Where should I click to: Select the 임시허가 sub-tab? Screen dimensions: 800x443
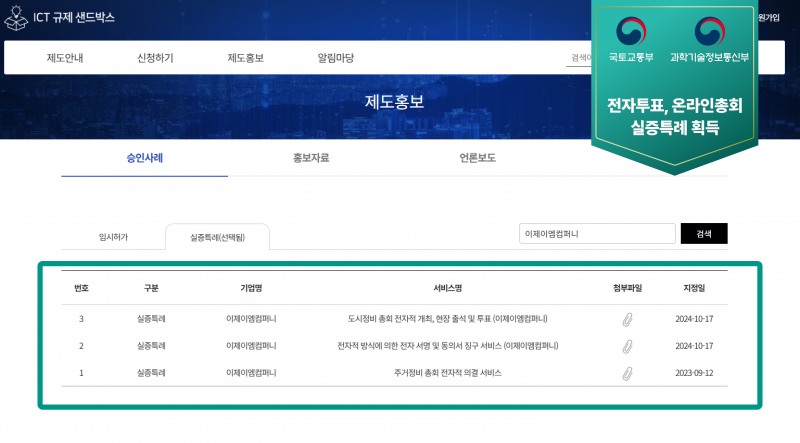113,237
